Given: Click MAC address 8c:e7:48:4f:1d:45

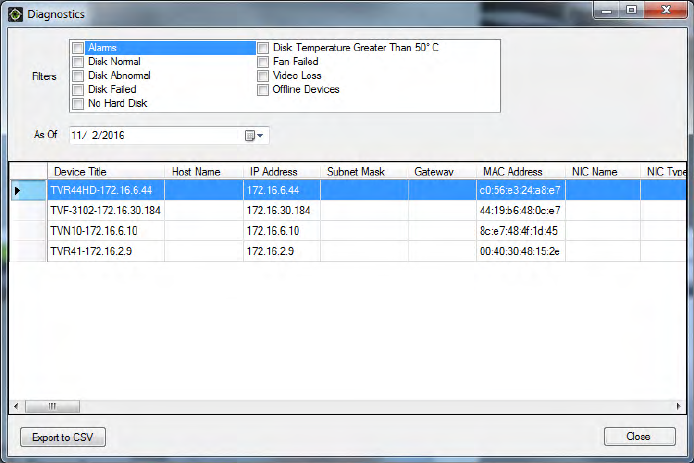Looking at the screenshot, I should (x=520, y=231).
